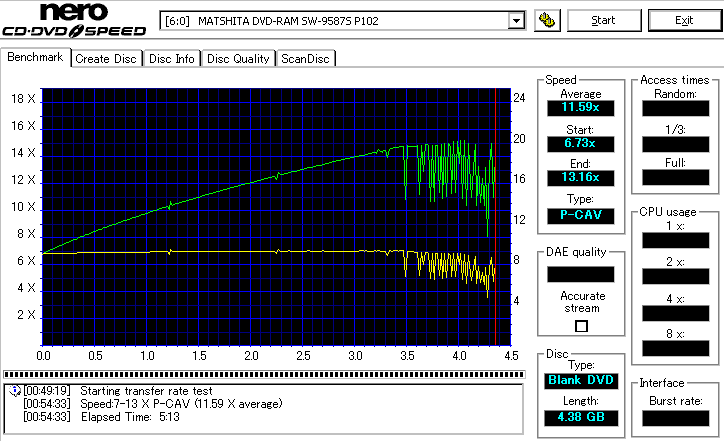Go to the ScanDisc tab
Screen dimensions: 724x441
pyautogui.click(x=305, y=59)
